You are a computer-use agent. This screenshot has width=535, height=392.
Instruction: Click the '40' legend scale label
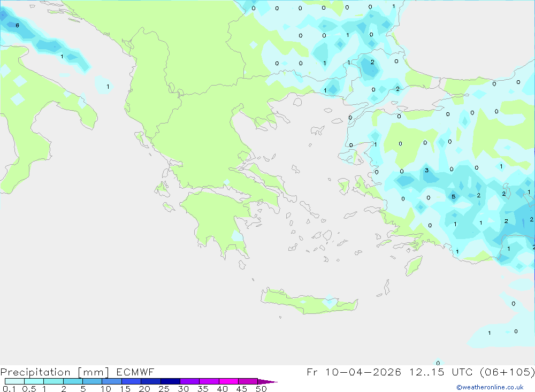(x=222, y=389)
